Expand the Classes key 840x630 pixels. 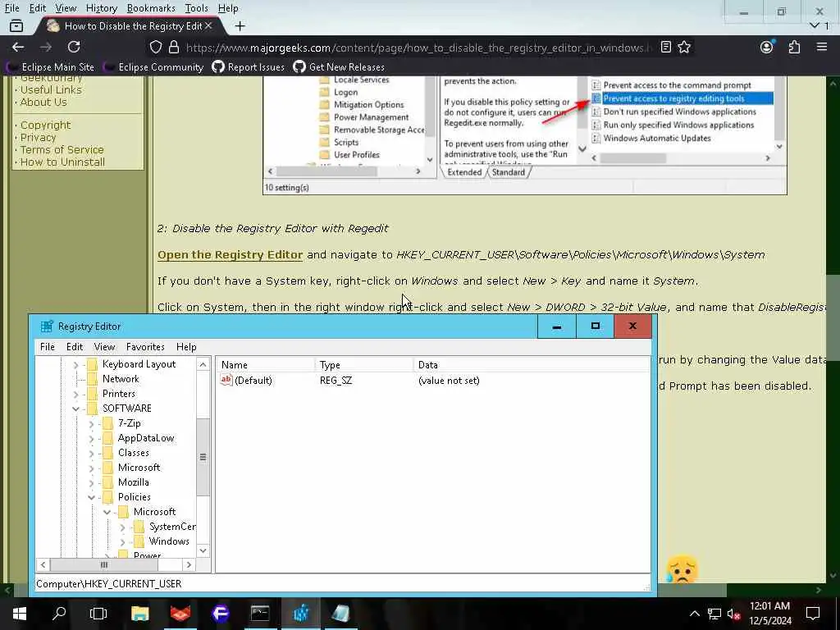point(91,453)
